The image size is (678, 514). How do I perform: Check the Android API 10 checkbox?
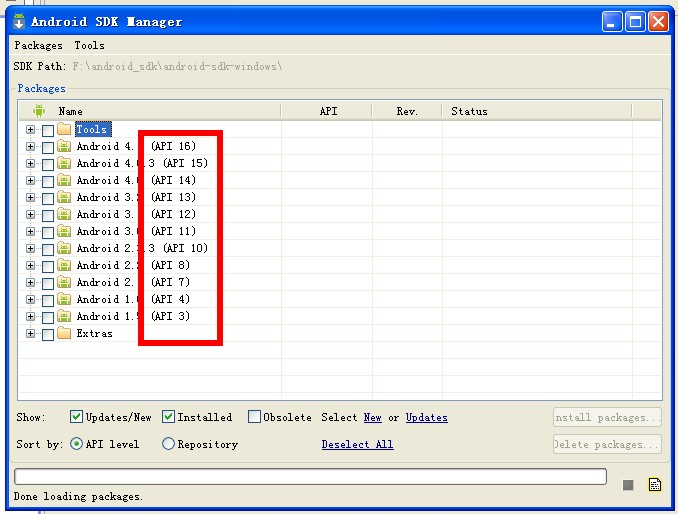[48, 249]
